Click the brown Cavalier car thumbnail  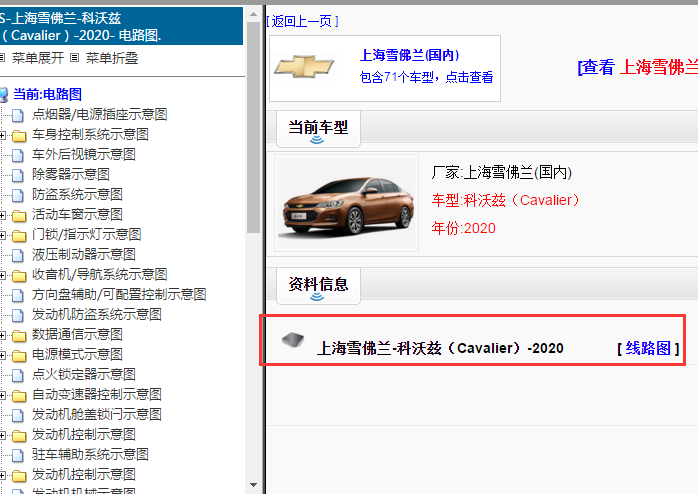tap(346, 203)
